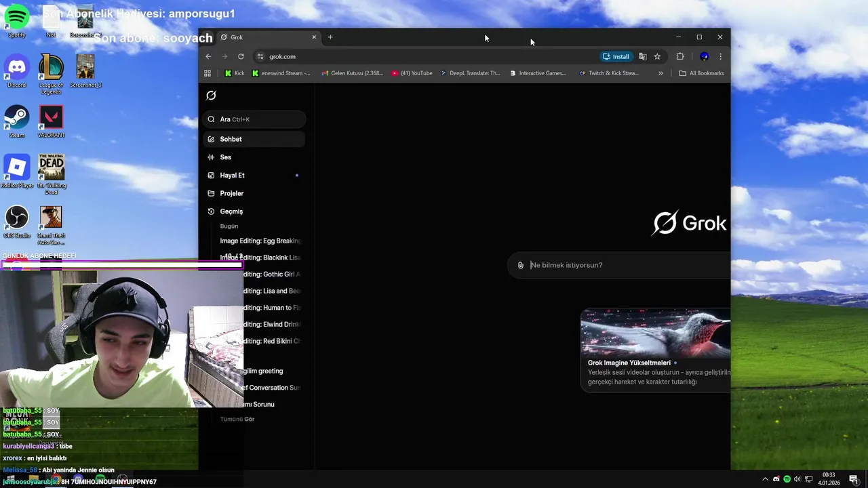This screenshot has width=868, height=488.
Task: Open chat Image Editing: Blackink Lisa
Action: (260, 258)
